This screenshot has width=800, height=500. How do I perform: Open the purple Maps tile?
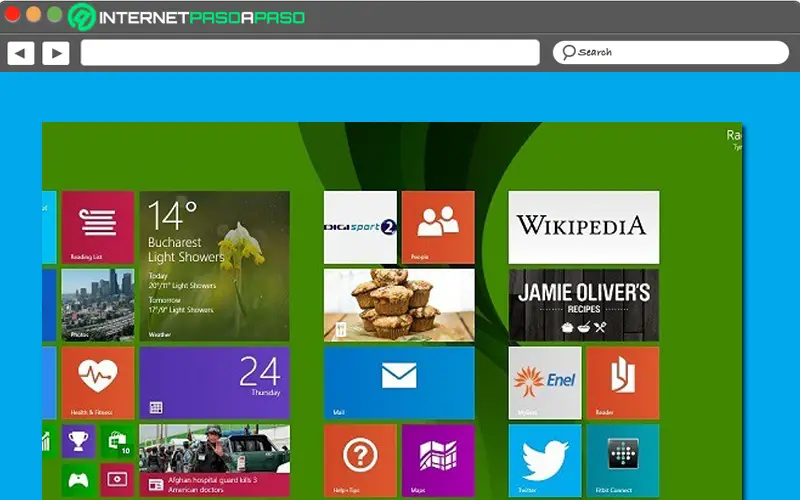point(438,461)
